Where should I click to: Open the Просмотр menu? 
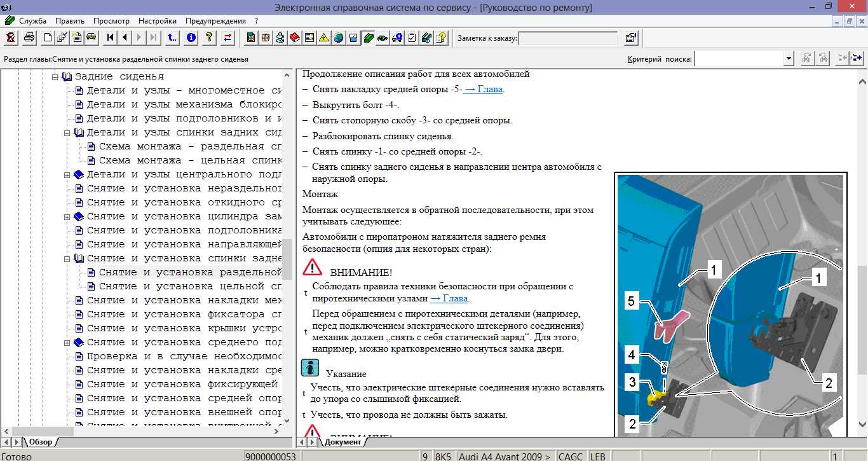click(x=111, y=21)
